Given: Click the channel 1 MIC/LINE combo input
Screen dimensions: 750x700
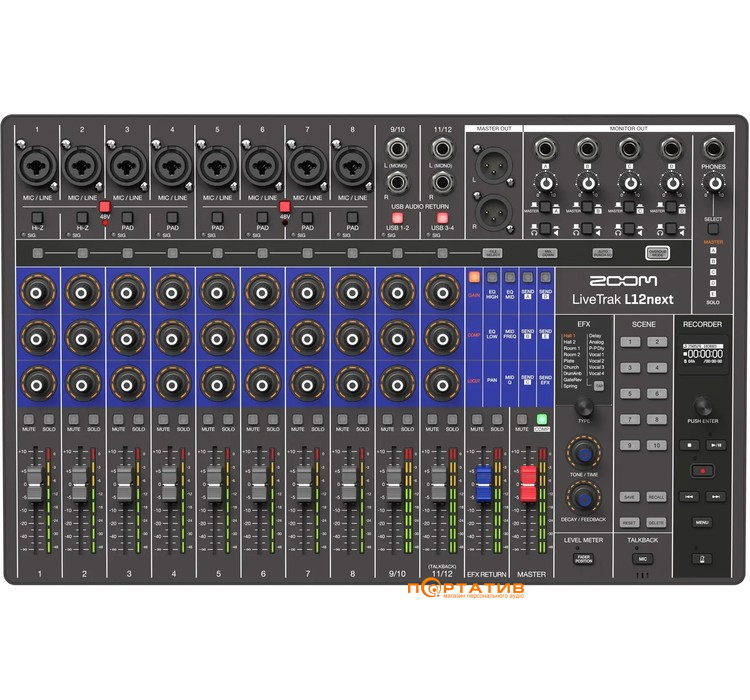Looking at the screenshot, I should (37, 166).
